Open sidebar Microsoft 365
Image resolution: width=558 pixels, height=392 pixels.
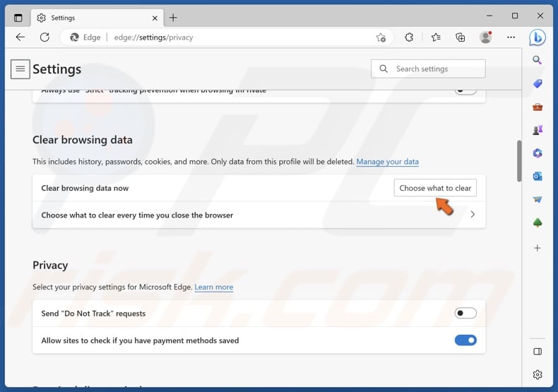tap(538, 153)
